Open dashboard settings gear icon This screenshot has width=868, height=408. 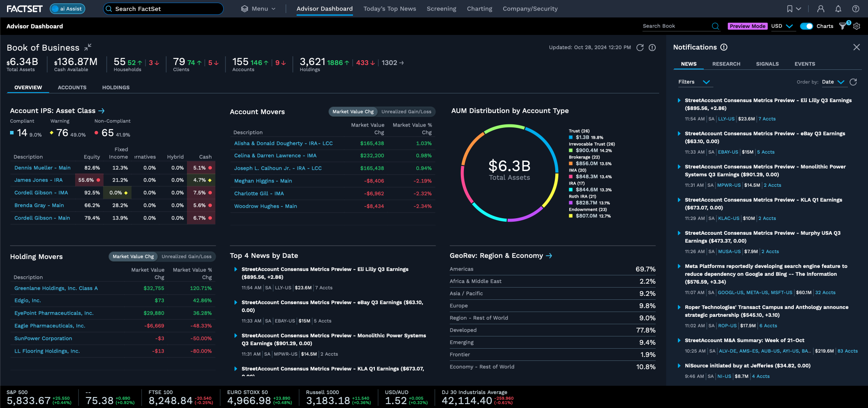(857, 26)
